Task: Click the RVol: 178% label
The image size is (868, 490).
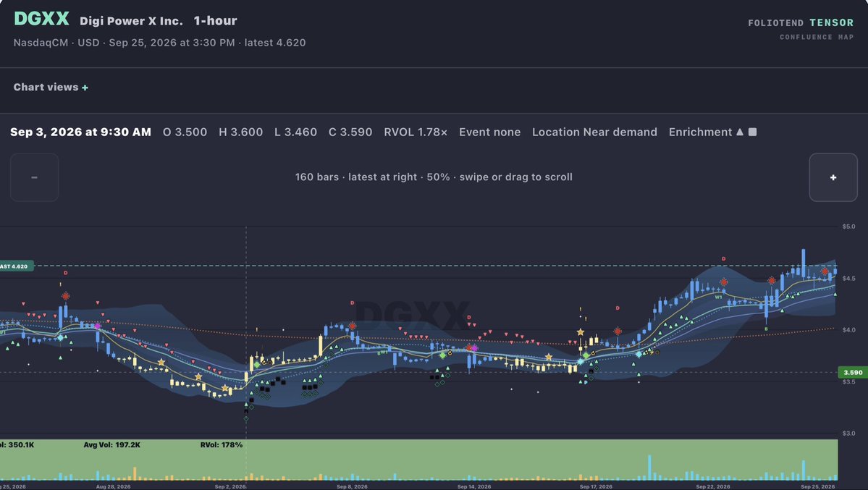Action: (x=222, y=444)
